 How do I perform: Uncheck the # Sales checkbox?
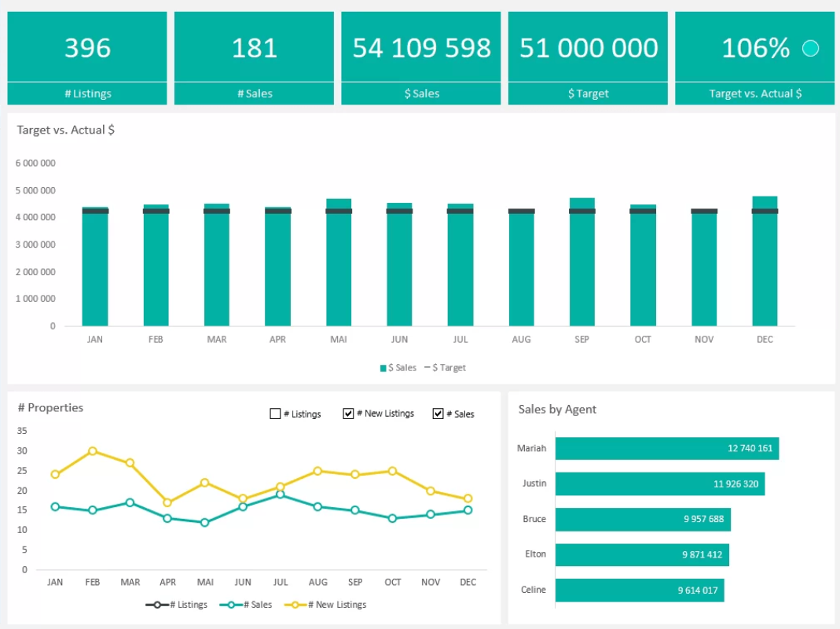[438, 414]
